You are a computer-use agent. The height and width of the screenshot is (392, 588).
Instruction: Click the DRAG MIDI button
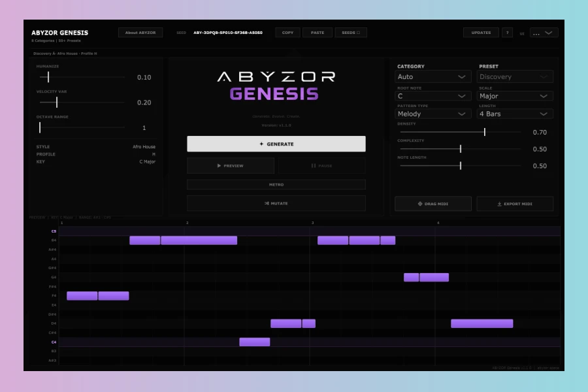pos(433,204)
